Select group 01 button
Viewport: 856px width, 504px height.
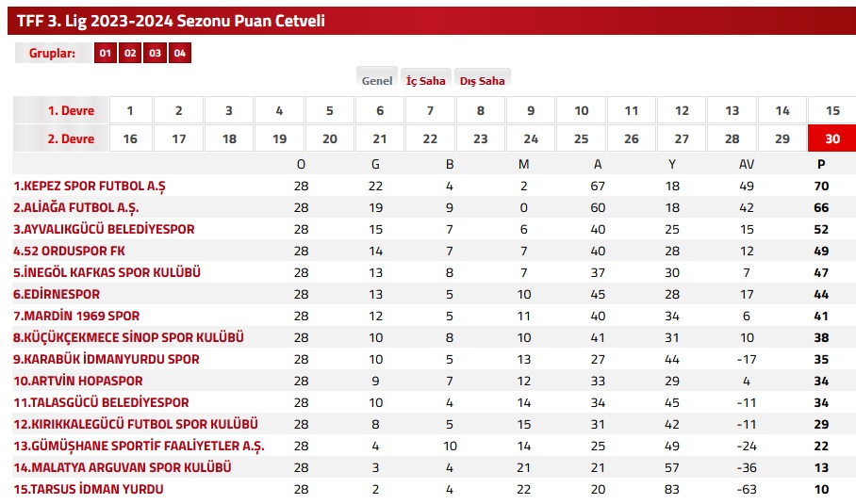point(106,53)
